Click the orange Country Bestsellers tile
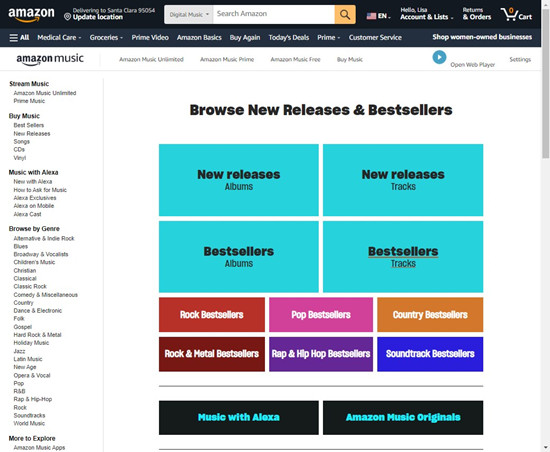Screen dimensions: 550x452 [430, 315]
